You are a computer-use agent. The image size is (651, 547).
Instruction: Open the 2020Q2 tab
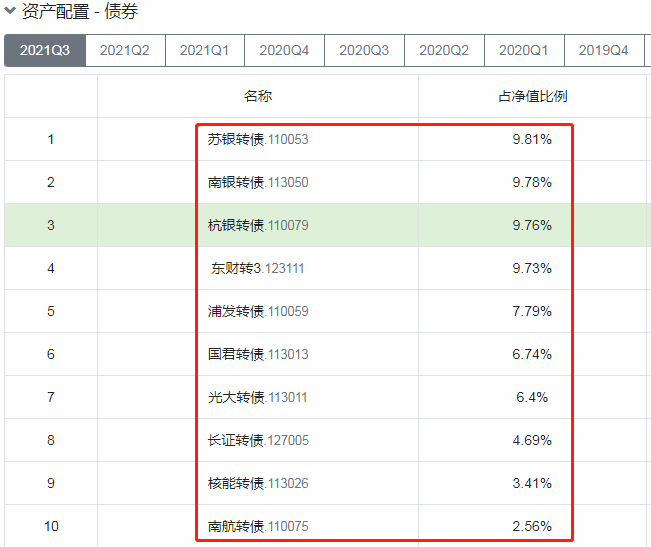click(x=444, y=51)
